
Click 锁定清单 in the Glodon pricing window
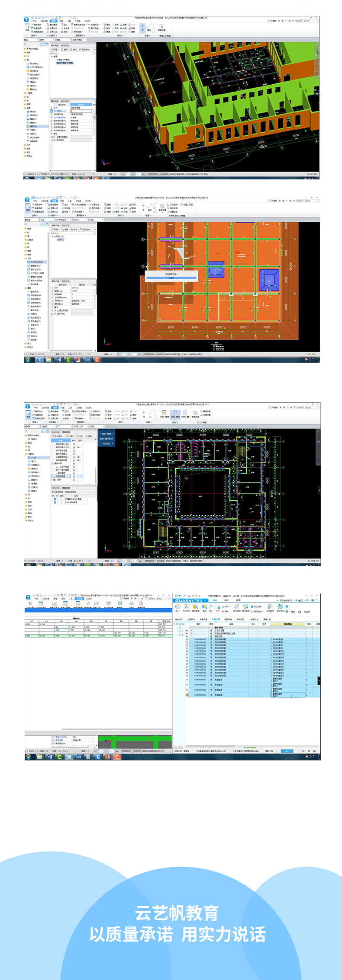[256, 607]
